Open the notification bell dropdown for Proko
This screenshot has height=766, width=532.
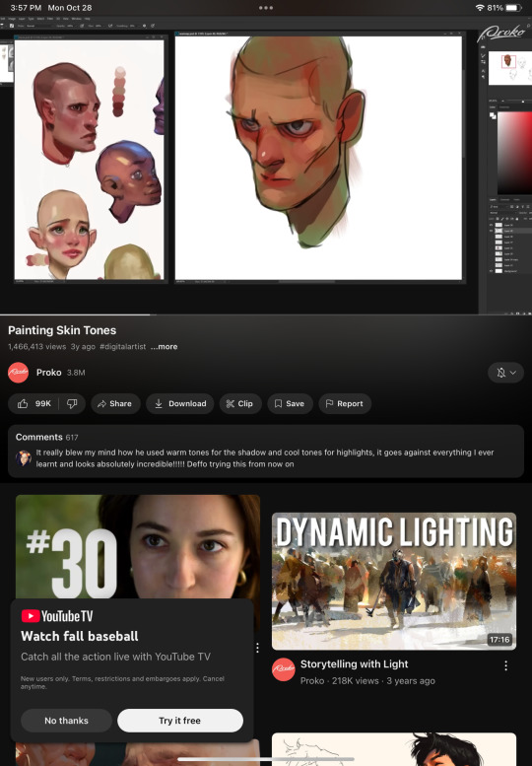(x=505, y=373)
